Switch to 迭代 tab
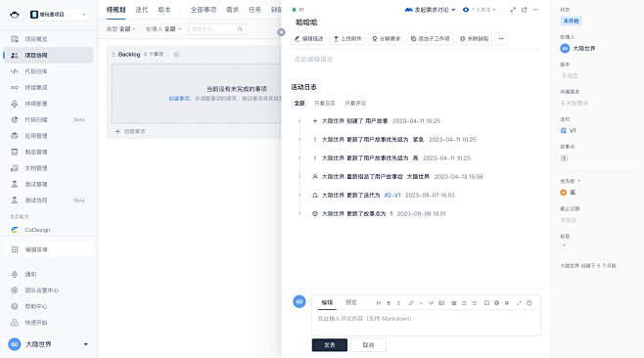 click(x=142, y=10)
